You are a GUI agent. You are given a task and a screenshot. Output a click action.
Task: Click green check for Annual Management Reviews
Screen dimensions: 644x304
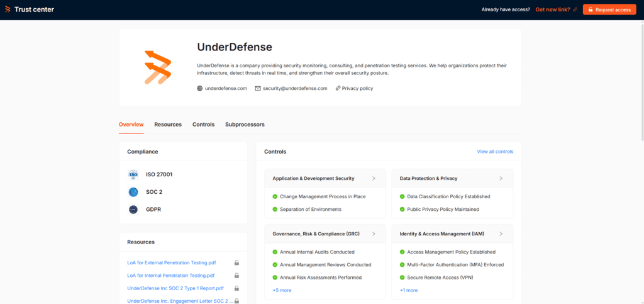click(275, 265)
